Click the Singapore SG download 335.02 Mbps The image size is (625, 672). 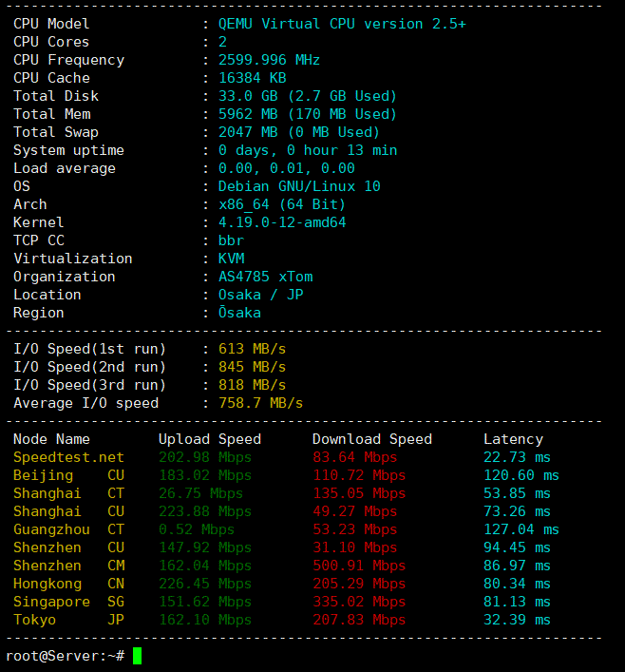pyautogui.click(x=359, y=602)
